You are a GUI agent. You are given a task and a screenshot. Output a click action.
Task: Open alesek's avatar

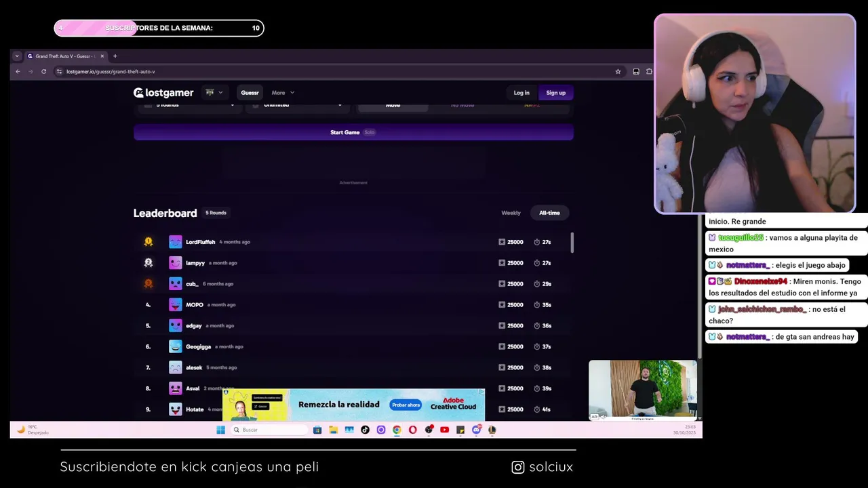(176, 368)
